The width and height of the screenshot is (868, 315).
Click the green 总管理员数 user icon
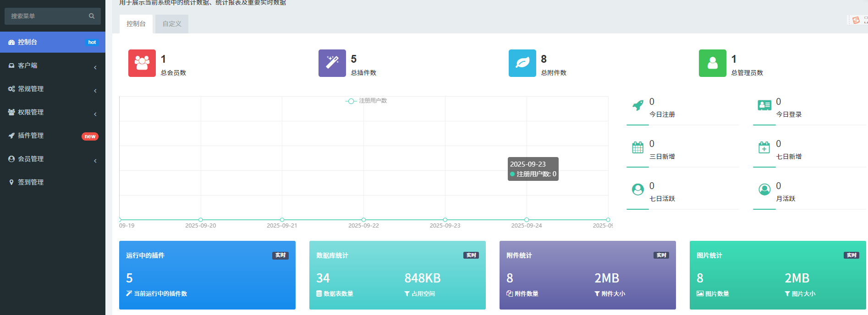pos(712,63)
